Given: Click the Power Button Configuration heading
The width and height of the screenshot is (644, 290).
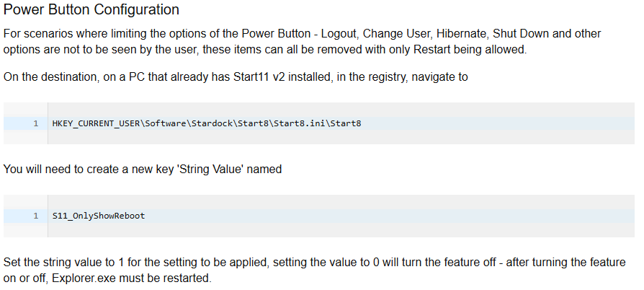Looking at the screenshot, I should 91,11.
